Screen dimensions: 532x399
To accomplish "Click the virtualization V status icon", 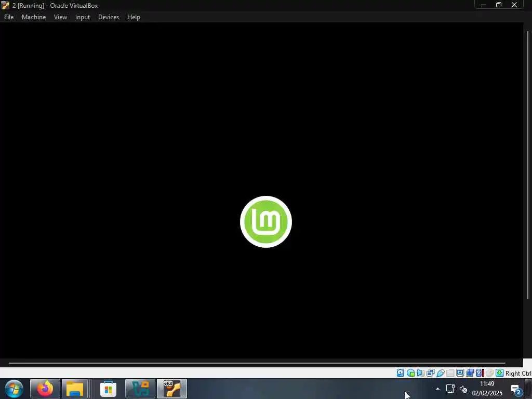I will click(480, 373).
